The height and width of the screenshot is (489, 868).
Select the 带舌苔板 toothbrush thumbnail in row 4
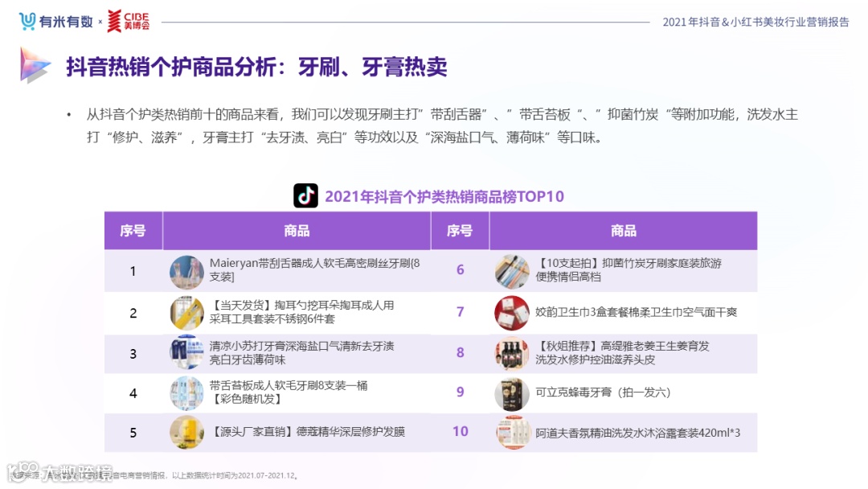pos(186,392)
